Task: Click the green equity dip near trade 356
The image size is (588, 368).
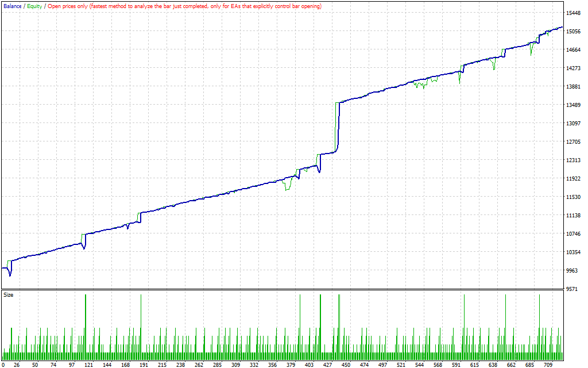Action: coord(287,187)
